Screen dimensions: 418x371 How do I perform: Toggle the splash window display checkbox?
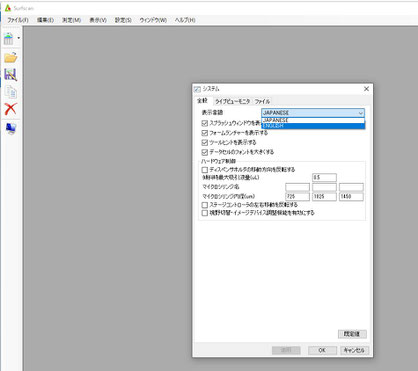click(x=205, y=123)
